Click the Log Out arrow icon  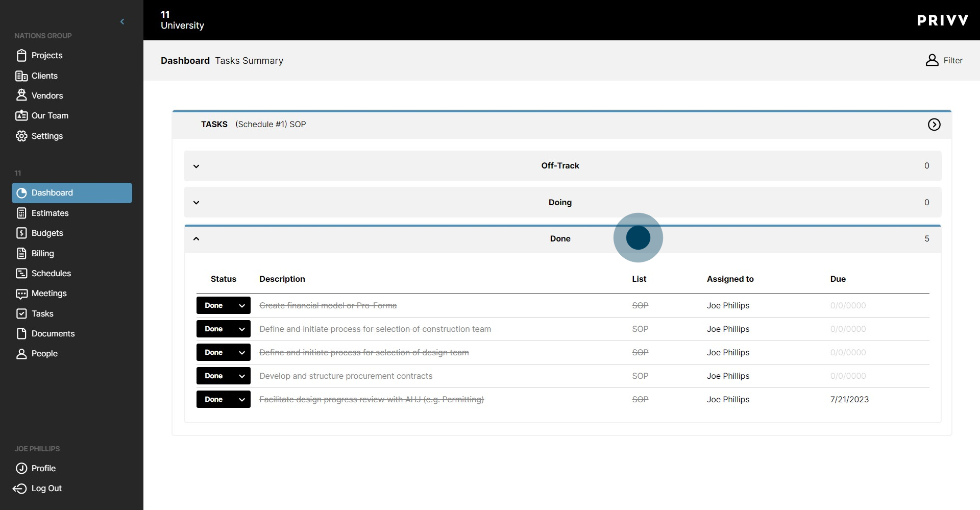(19, 489)
